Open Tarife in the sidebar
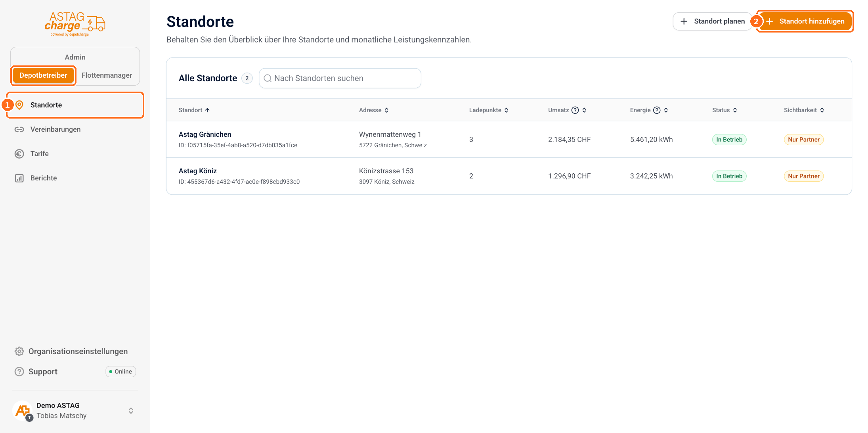This screenshot has height=433, width=868. (x=75, y=154)
